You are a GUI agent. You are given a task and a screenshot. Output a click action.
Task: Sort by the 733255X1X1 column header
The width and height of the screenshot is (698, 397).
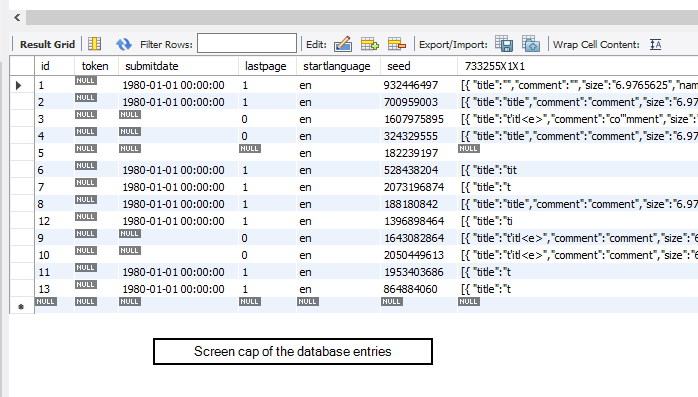tap(577, 66)
